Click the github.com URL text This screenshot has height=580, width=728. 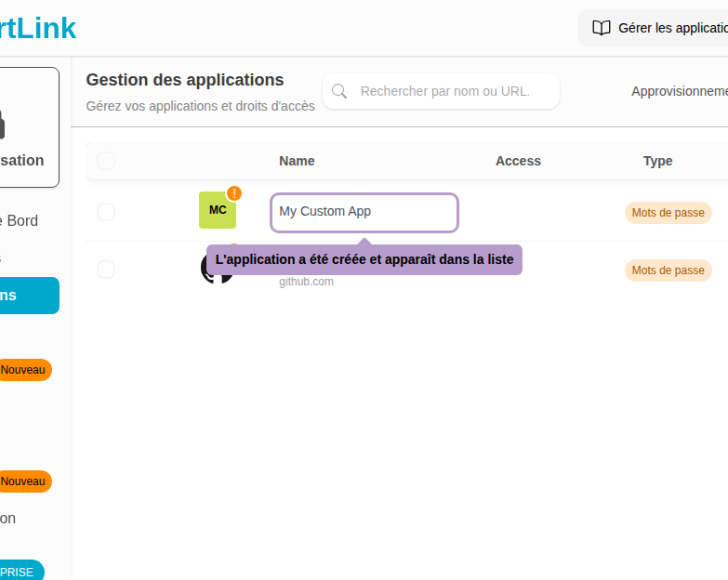(x=306, y=282)
